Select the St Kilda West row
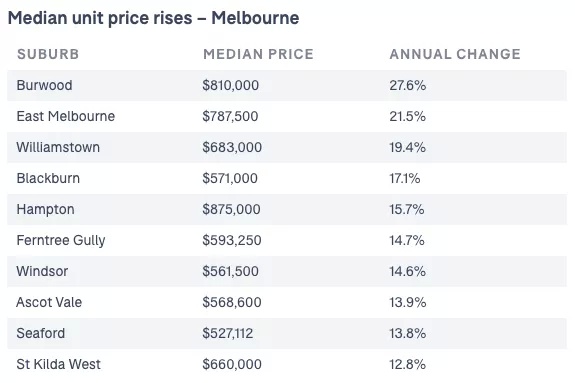 (287, 364)
